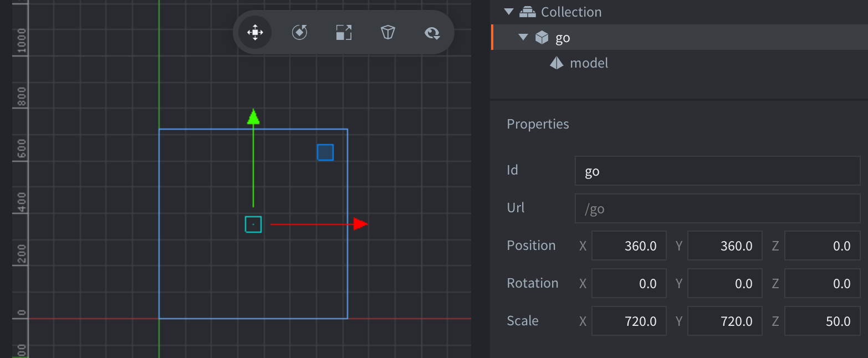
Task: Edit Rotation Z value field
Action: pos(822,283)
